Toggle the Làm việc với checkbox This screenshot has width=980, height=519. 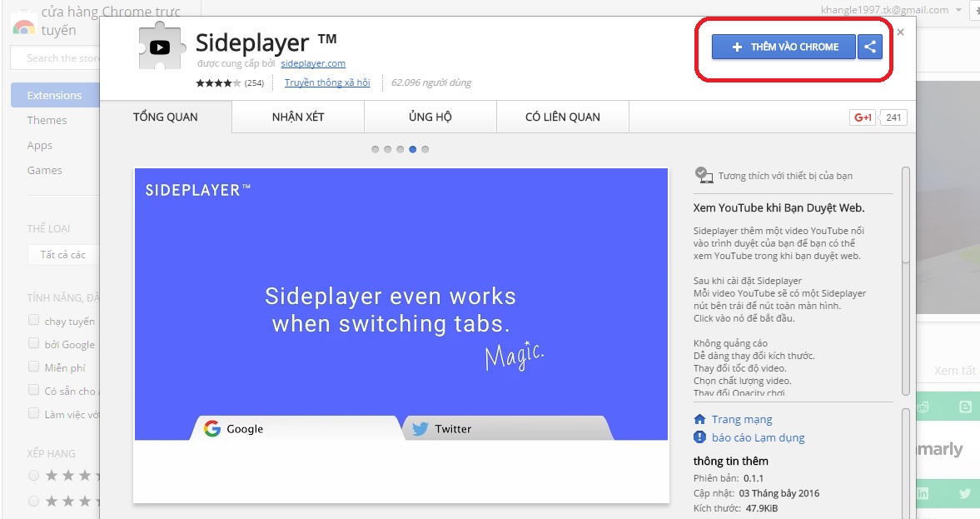[x=34, y=412]
